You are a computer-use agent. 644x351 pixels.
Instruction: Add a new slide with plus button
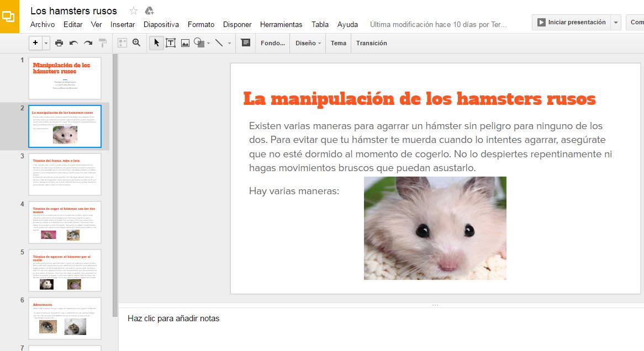click(x=35, y=42)
